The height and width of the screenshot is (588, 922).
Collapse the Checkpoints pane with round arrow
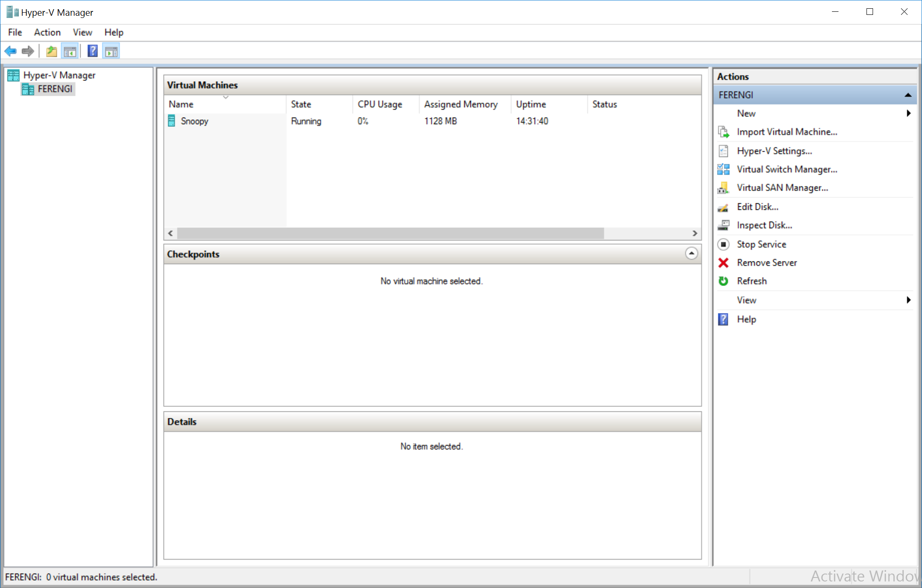click(691, 254)
